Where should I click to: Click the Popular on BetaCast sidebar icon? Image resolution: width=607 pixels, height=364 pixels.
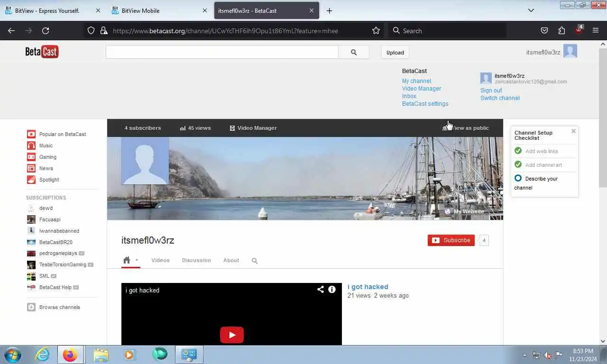click(31, 134)
